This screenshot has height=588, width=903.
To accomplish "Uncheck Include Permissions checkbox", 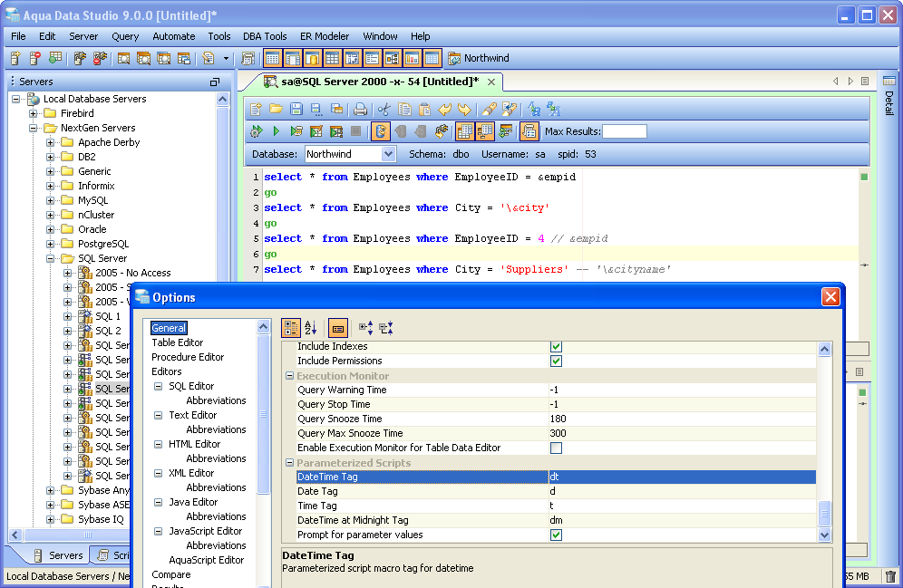I will pyautogui.click(x=556, y=361).
